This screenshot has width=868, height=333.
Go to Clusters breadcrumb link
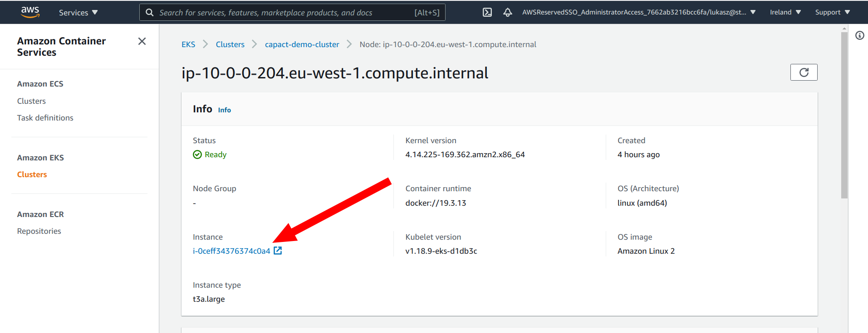tap(230, 44)
